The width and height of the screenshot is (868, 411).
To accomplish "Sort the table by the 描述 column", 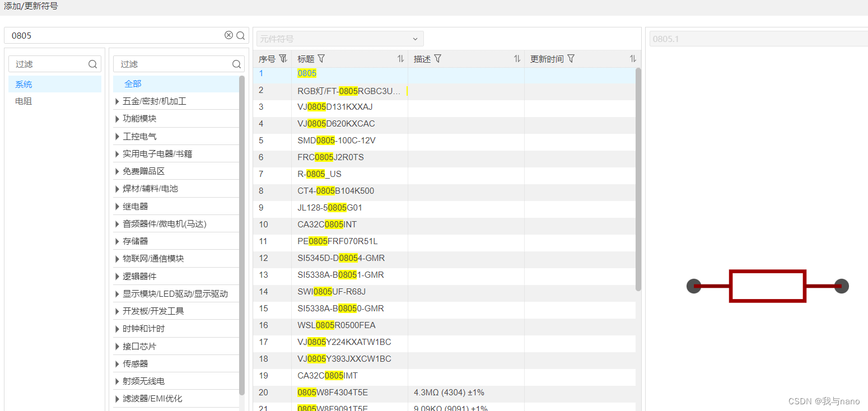I will pyautogui.click(x=517, y=59).
